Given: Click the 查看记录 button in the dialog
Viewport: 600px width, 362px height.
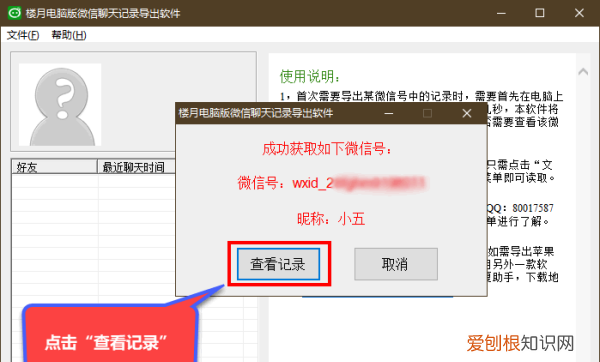Looking at the screenshot, I should [x=278, y=264].
